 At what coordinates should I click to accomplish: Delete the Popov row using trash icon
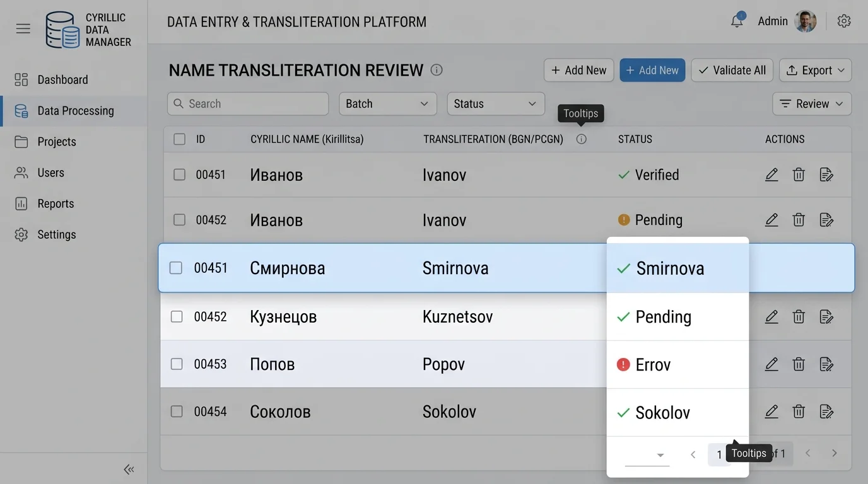[798, 364]
